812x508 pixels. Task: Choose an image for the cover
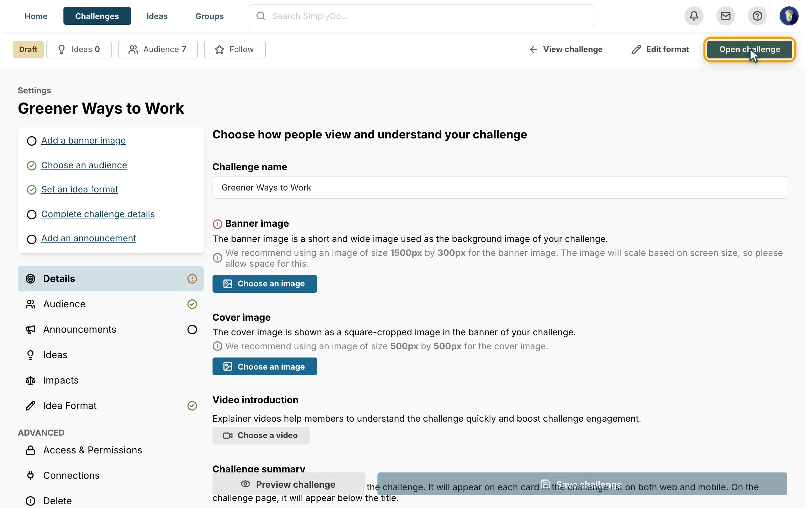(265, 366)
